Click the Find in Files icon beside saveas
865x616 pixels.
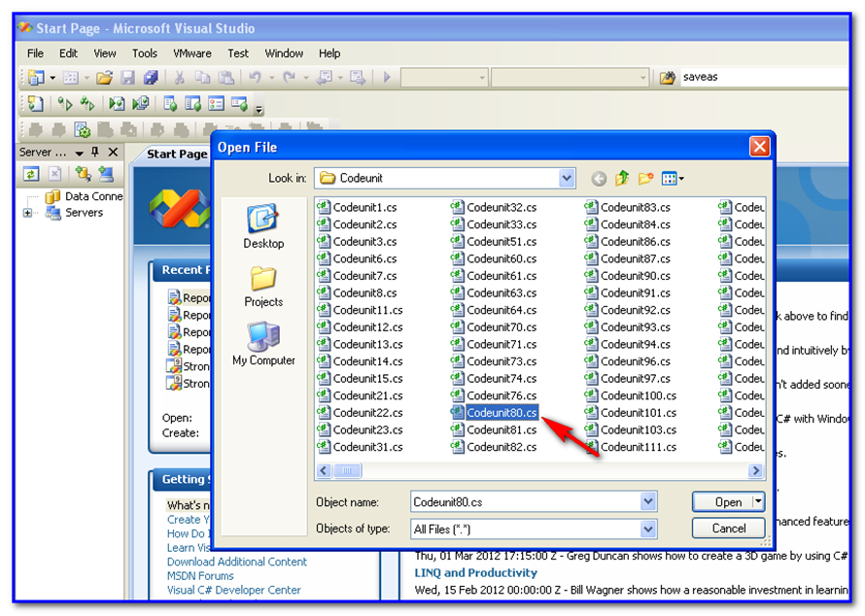(x=668, y=78)
